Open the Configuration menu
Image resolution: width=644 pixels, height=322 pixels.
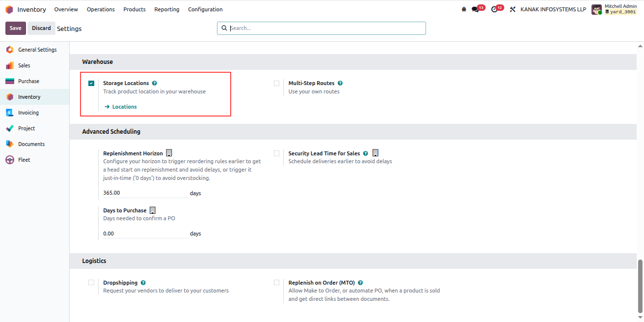(x=205, y=9)
